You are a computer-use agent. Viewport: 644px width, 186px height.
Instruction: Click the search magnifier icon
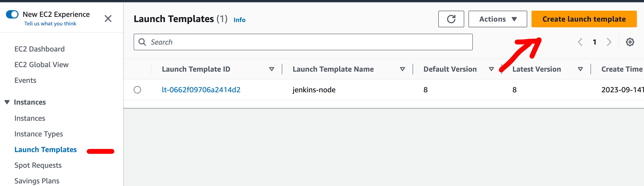coord(142,42)
